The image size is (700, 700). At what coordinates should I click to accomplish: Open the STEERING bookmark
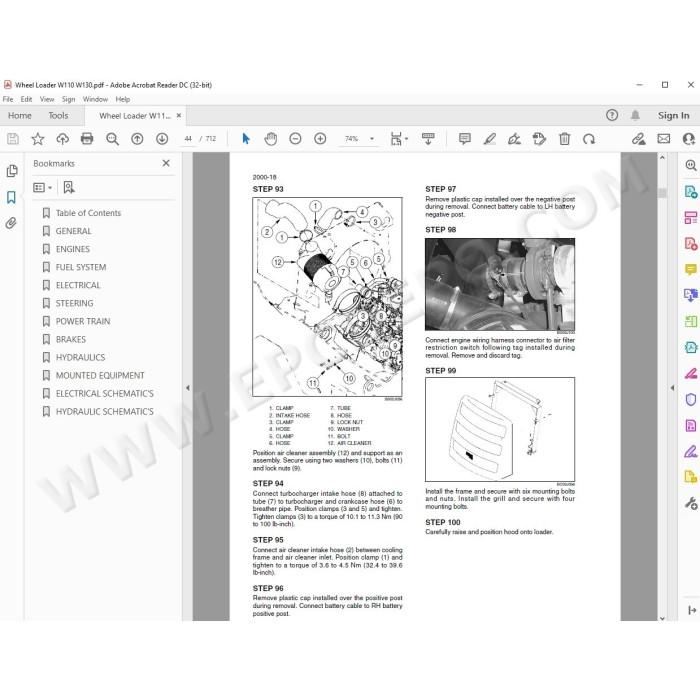(75, 304)
